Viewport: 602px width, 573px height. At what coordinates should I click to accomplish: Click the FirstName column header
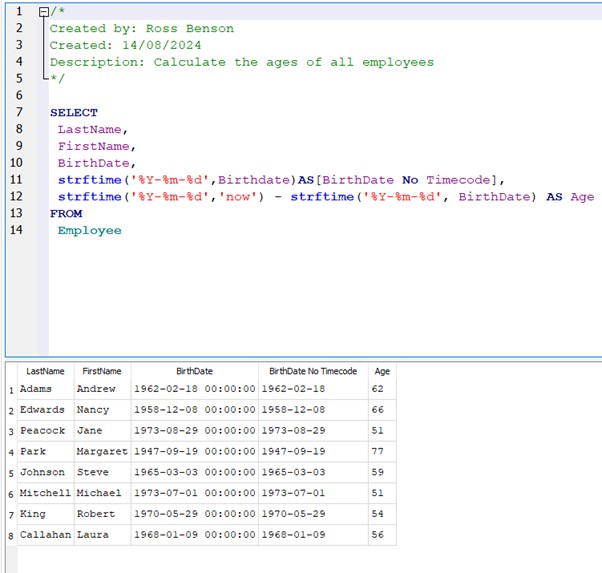pyautogui.click(x=101, y=371)
